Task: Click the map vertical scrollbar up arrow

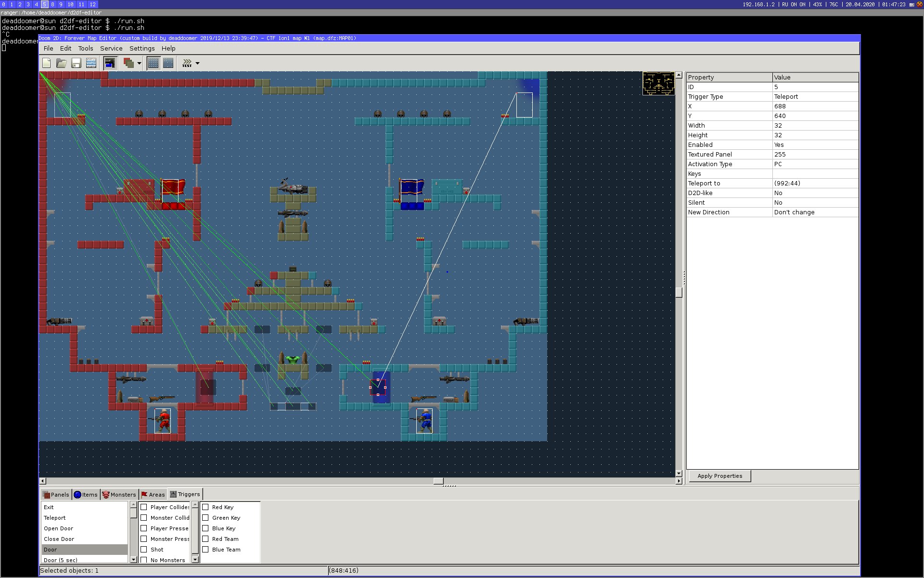Action: click(x=679, y=75)
